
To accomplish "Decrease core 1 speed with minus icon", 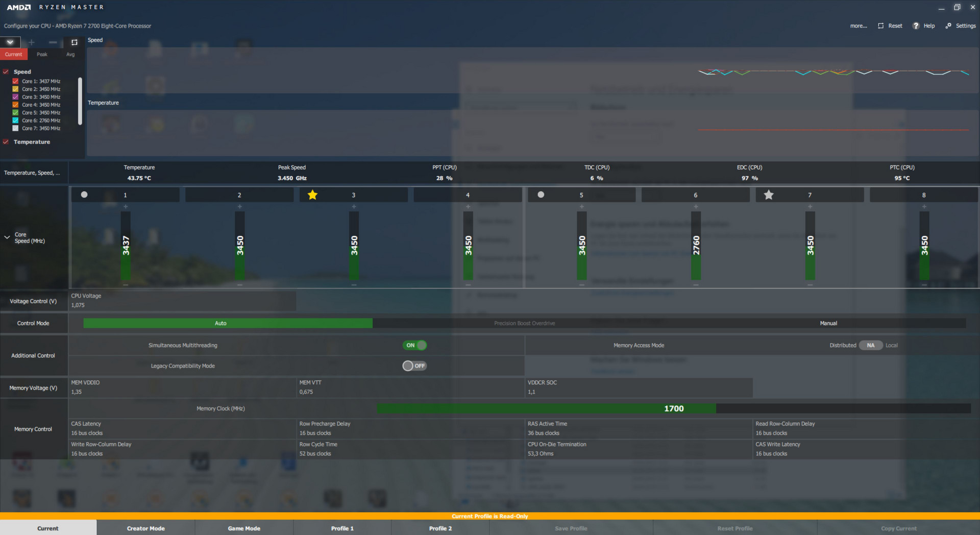I will coord(126,285).
